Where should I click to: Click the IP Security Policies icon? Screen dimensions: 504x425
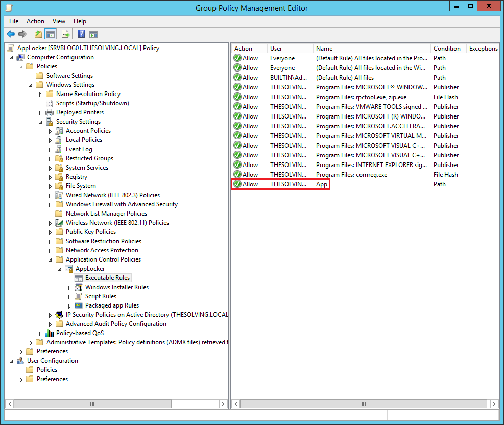(59, 315)
